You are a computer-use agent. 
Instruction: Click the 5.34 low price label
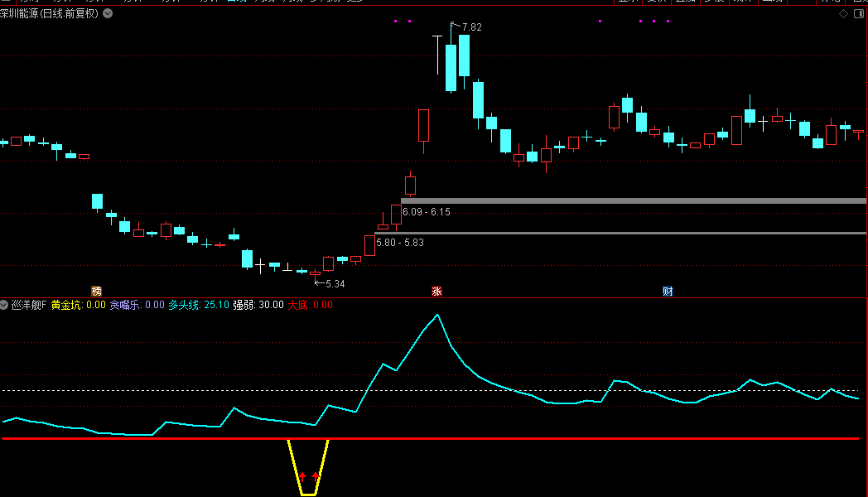pos(335,284)
